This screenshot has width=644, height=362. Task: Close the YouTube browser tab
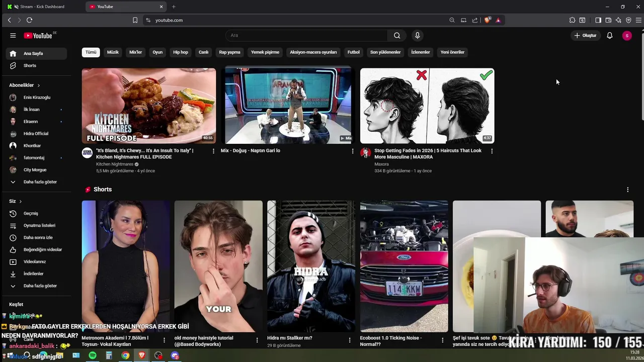(161, 7)
